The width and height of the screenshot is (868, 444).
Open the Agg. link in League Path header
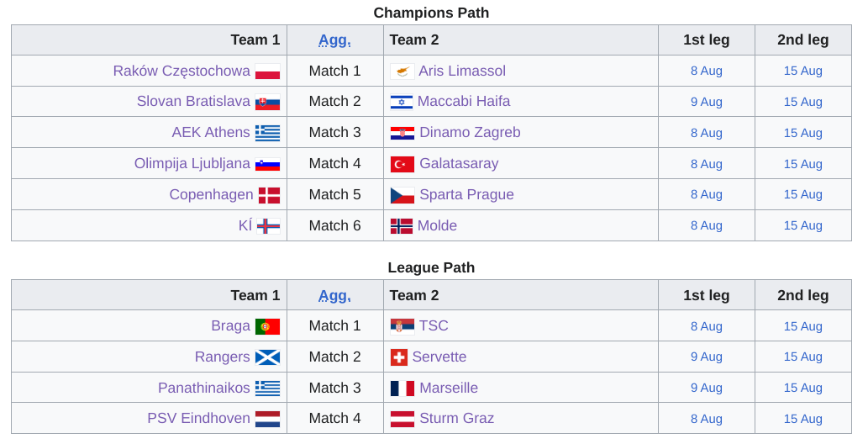pos(335,295)
